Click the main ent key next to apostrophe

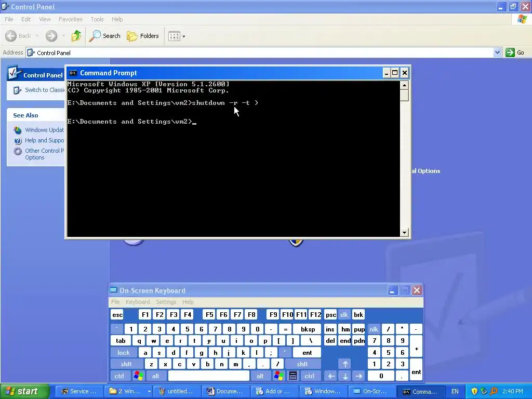[x=307, y=353]
